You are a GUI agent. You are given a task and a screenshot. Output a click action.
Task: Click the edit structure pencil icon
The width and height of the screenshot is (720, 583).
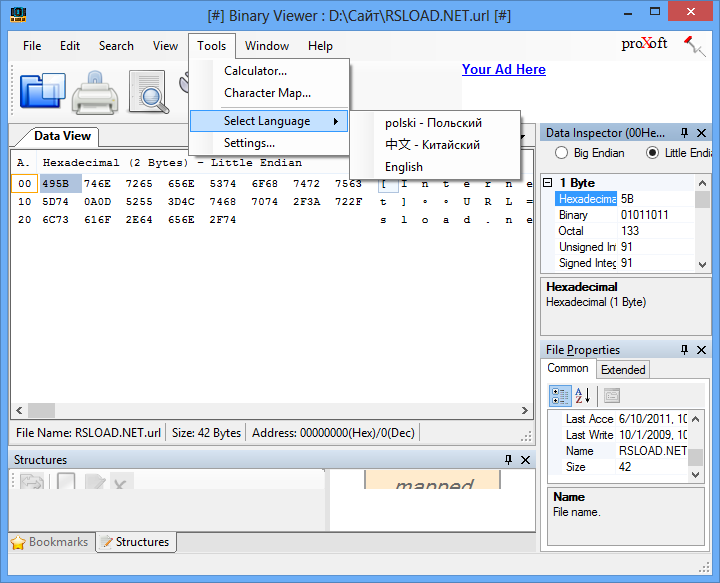click(95, 482)
